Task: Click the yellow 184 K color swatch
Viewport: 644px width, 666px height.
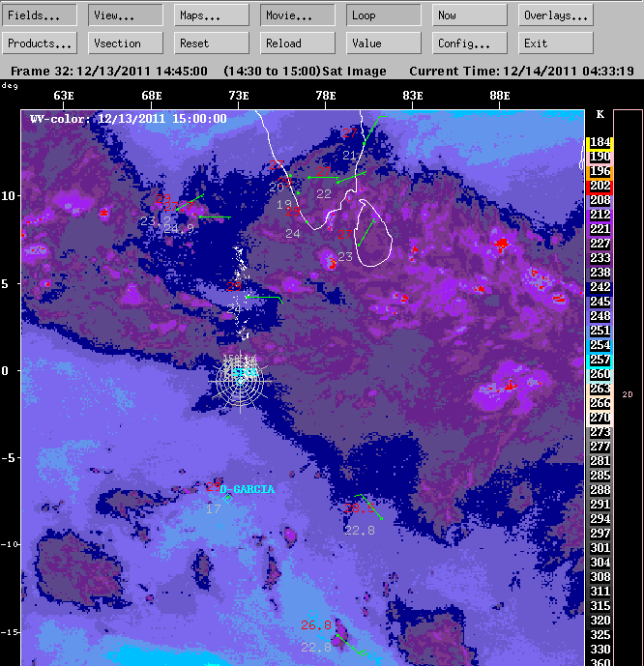Action: click(x=600, y=142)
